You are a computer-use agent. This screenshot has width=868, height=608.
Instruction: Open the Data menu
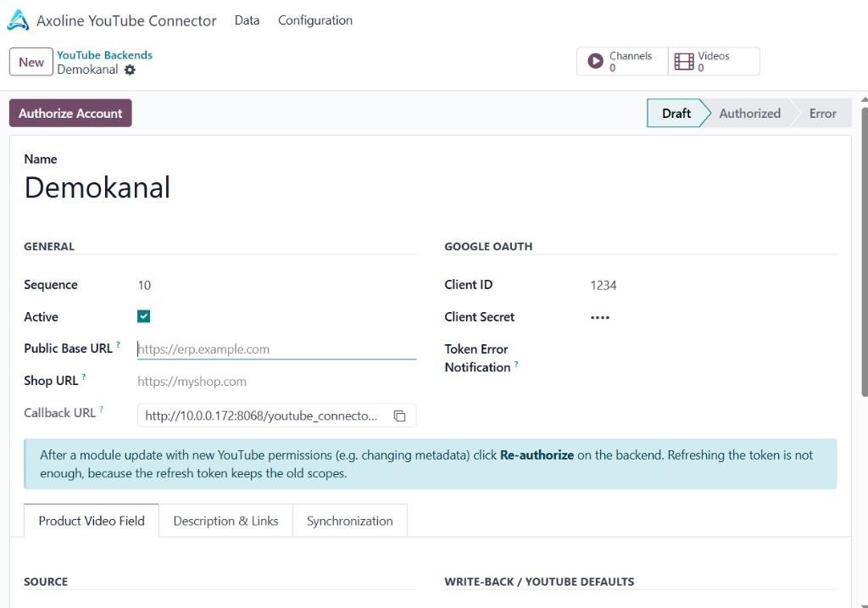(247, 20)
